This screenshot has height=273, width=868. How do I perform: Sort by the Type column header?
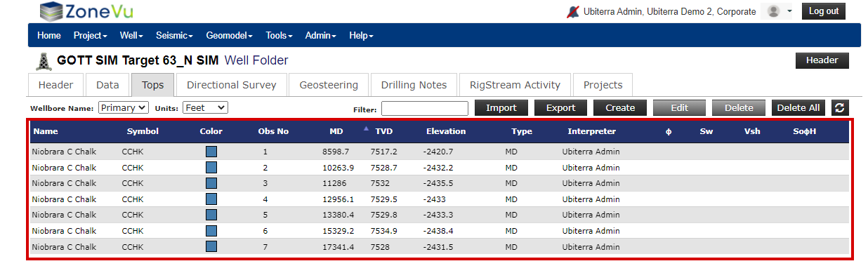pos(522,131)
